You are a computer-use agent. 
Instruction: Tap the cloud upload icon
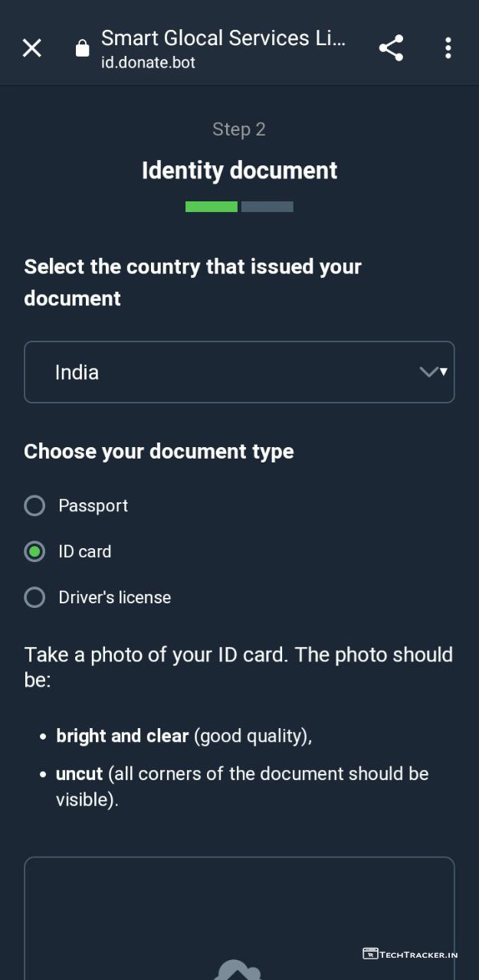click(239, 970)
